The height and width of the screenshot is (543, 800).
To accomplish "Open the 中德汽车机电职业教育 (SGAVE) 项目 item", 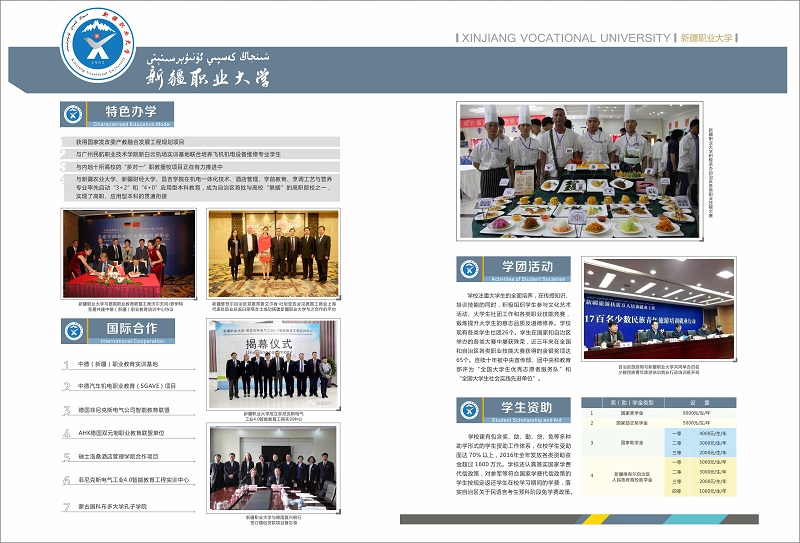I will (127, 387).
